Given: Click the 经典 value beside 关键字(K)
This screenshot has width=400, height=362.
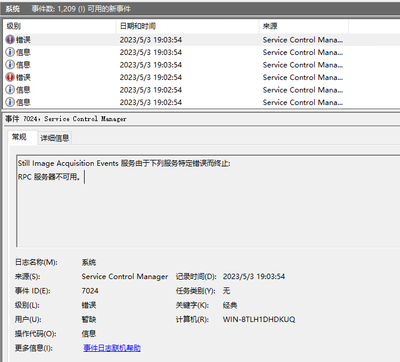Looking at the screenshot, I should [230, 305].
